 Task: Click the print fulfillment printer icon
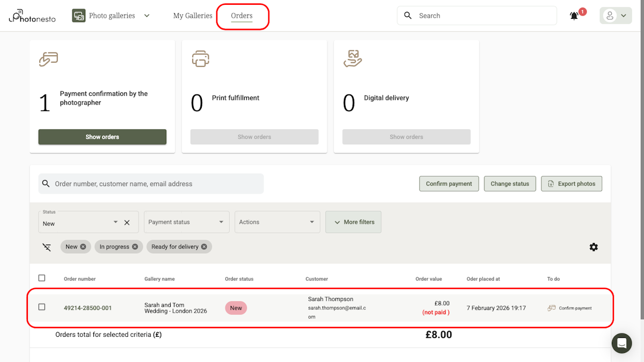(200, 59)
